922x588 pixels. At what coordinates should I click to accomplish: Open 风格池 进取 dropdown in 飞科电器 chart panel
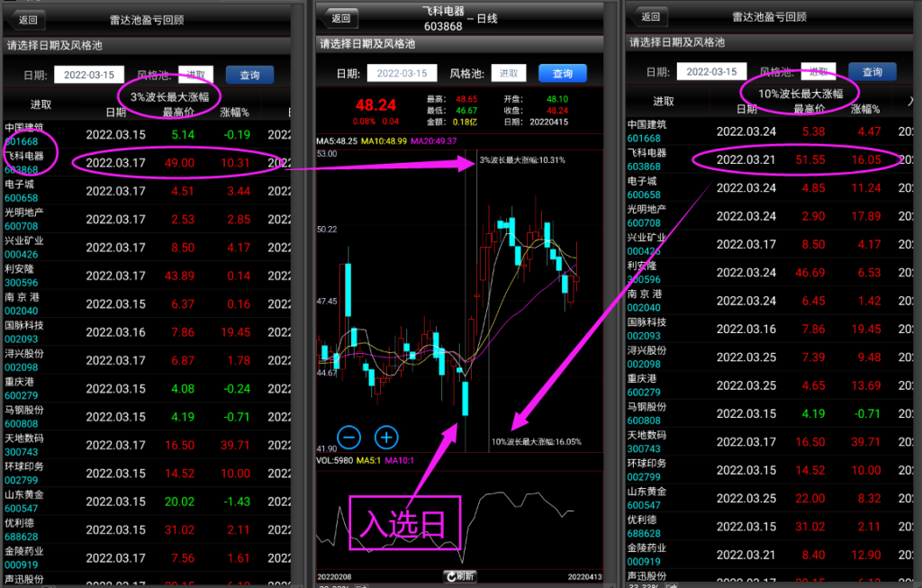click(x=510, y=74)
